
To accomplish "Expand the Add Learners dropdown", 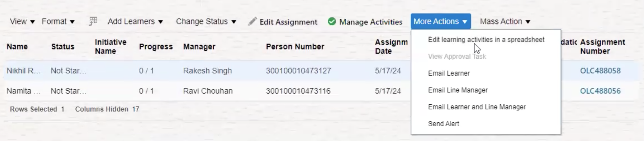I will 135,22.
